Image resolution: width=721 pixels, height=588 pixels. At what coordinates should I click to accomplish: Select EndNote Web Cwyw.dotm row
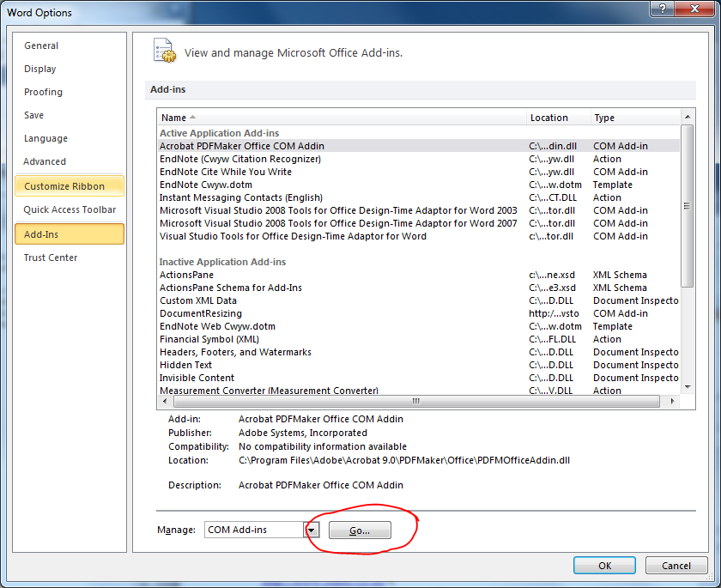click(x=419, y=326)
